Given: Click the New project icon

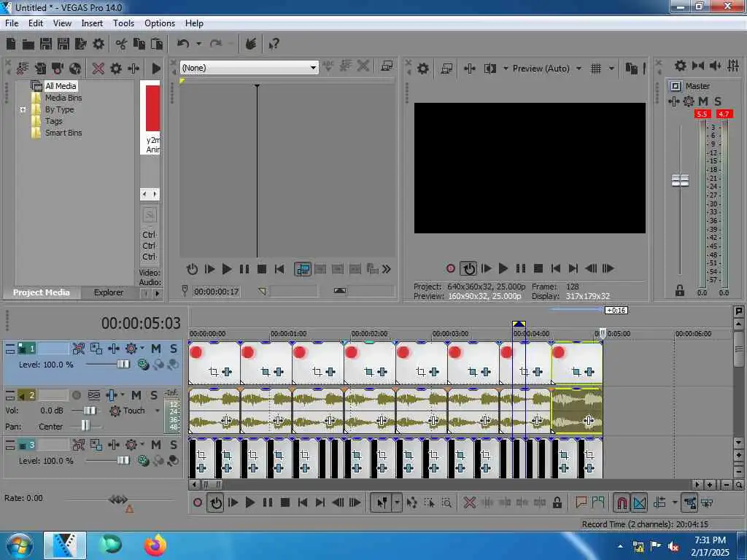Looking at the screenshot, I should tap(11, 44).
